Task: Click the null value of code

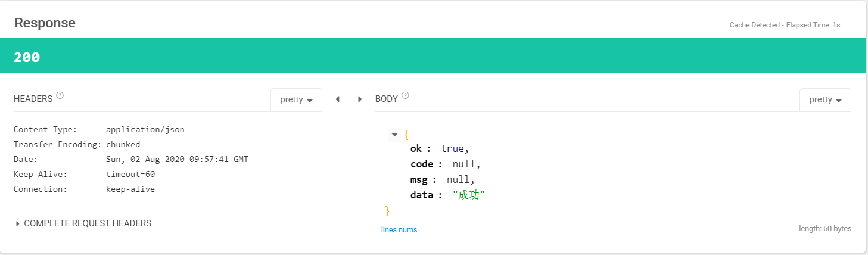Action: [466, 164]
